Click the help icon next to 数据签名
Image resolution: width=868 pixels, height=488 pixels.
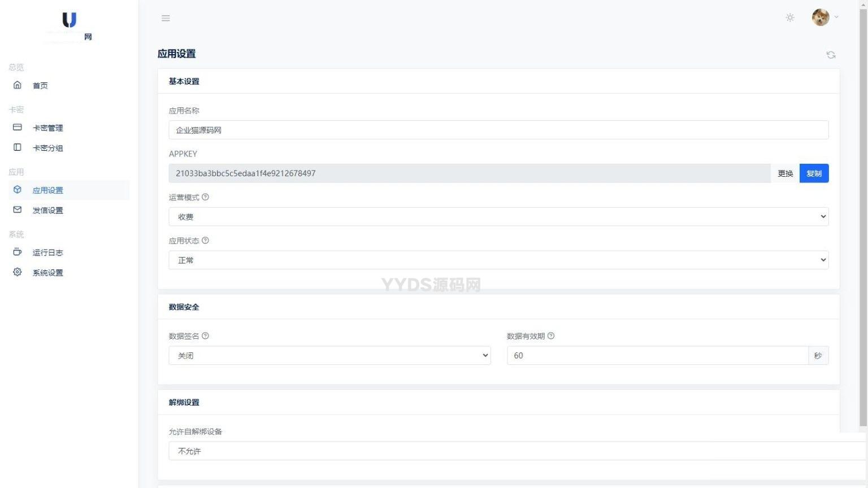[205, 336]
